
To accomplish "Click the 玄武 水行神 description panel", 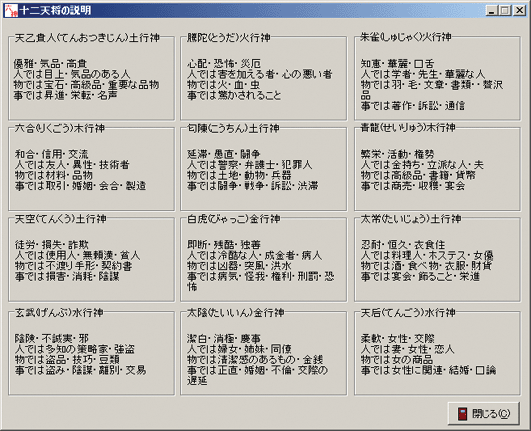I will [x=91, y=351].
